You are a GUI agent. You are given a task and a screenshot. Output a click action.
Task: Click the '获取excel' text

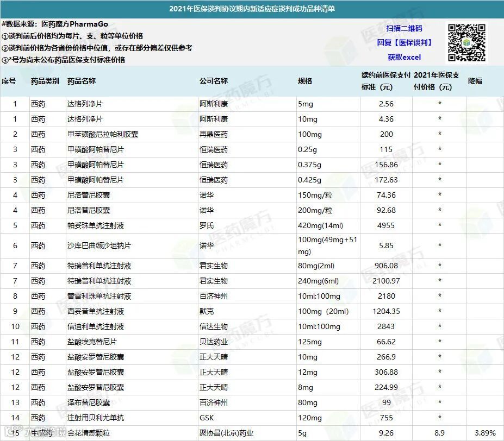click(404, 57)
